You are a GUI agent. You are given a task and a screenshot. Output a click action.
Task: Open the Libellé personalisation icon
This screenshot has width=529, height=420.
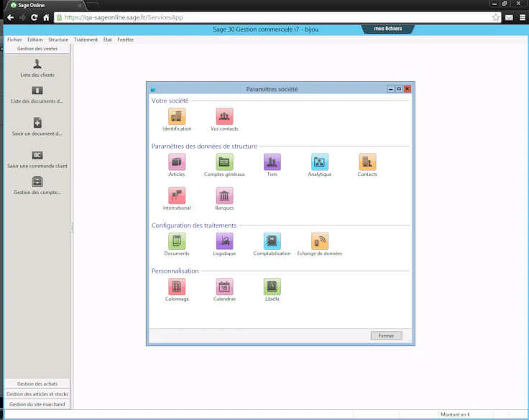[272, 287]
